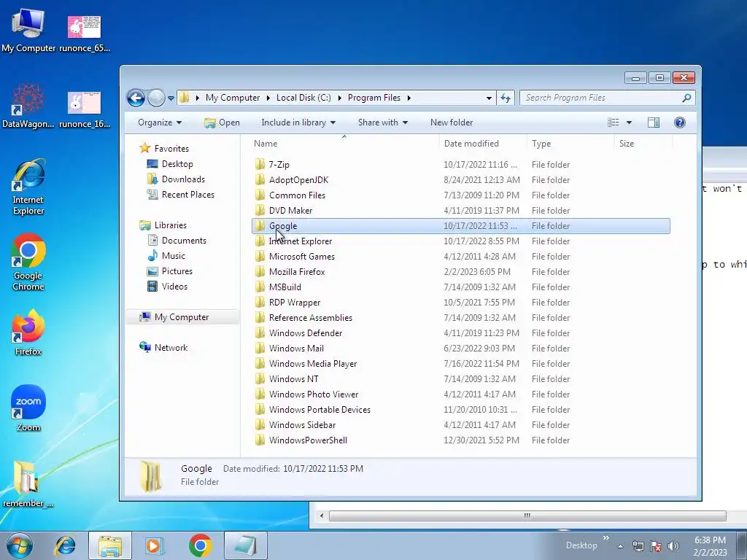
Task: Create a New folder
Action: (x=451, y=122)
